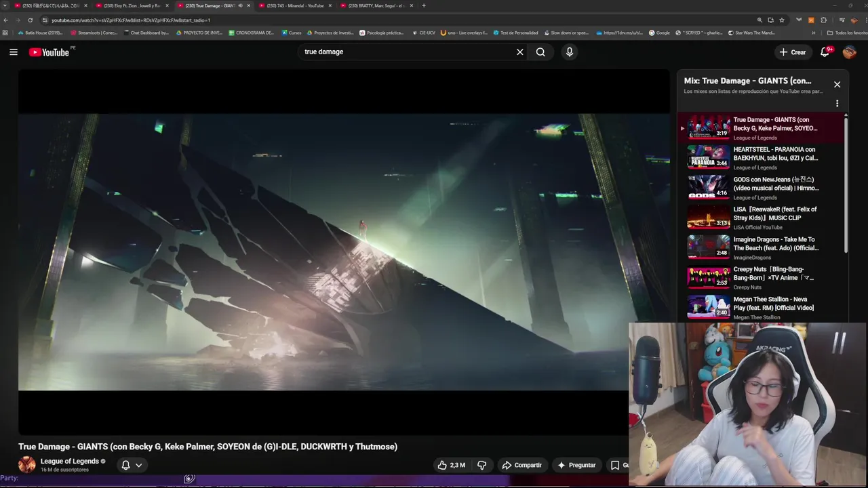Open the PROYECTO DE INVE... bookmark

[x=199, y=33]
